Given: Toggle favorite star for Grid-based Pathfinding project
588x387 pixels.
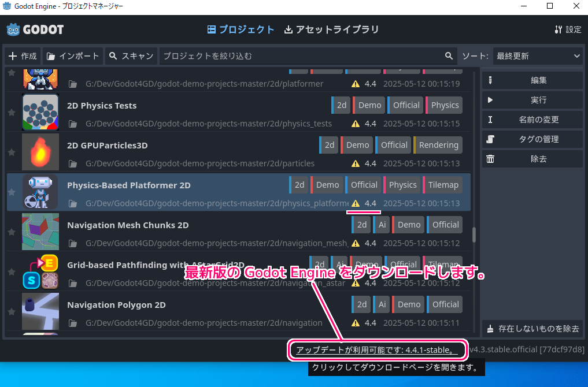Looking at the screenshot, I should [12, 271].
